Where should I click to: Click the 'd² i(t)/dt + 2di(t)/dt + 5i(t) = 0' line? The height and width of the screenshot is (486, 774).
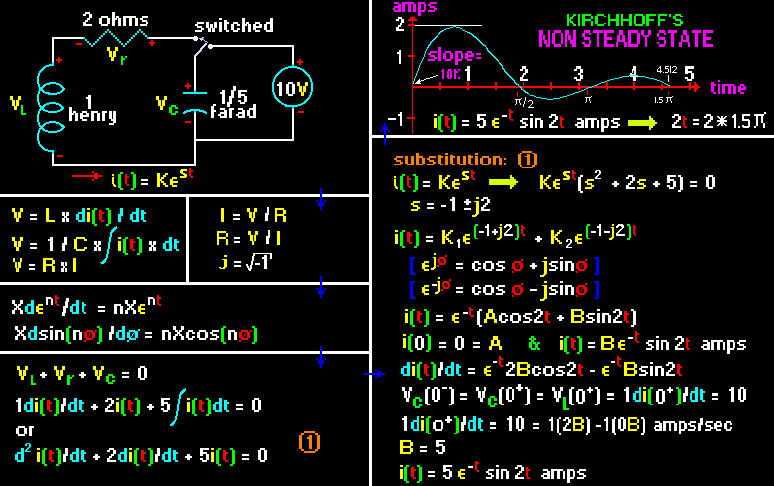(141, 455)
